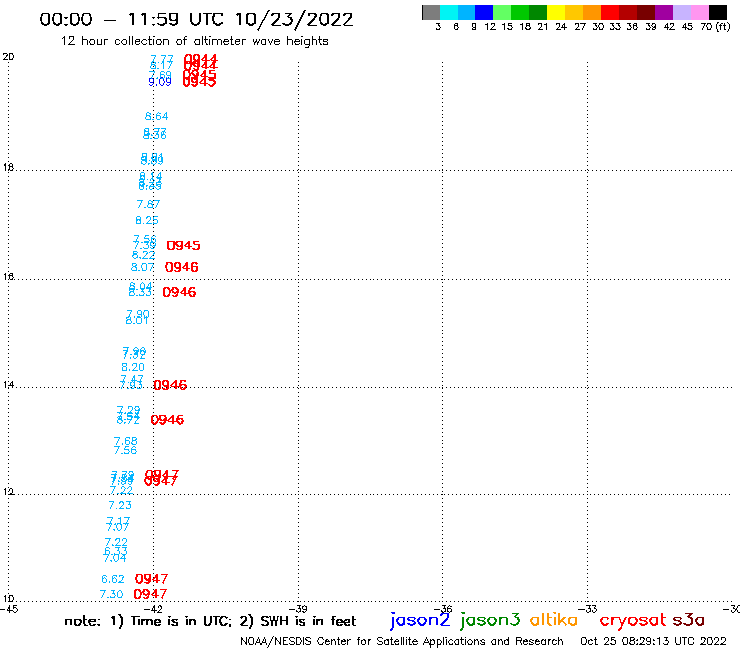Click the -42 longitude axis label
The image size is (740, 650).
[153, 609]
